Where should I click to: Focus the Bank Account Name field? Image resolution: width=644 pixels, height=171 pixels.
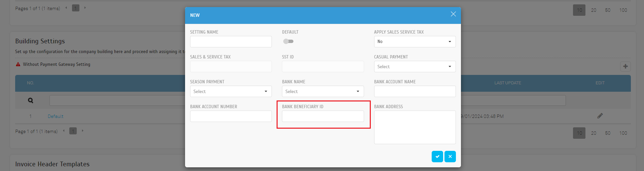pos(415,91)
